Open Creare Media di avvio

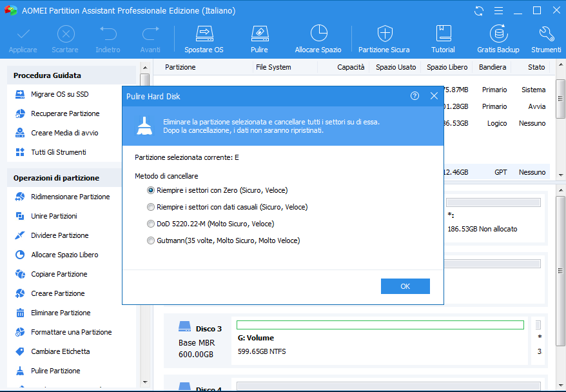click(x=57, y=133)
